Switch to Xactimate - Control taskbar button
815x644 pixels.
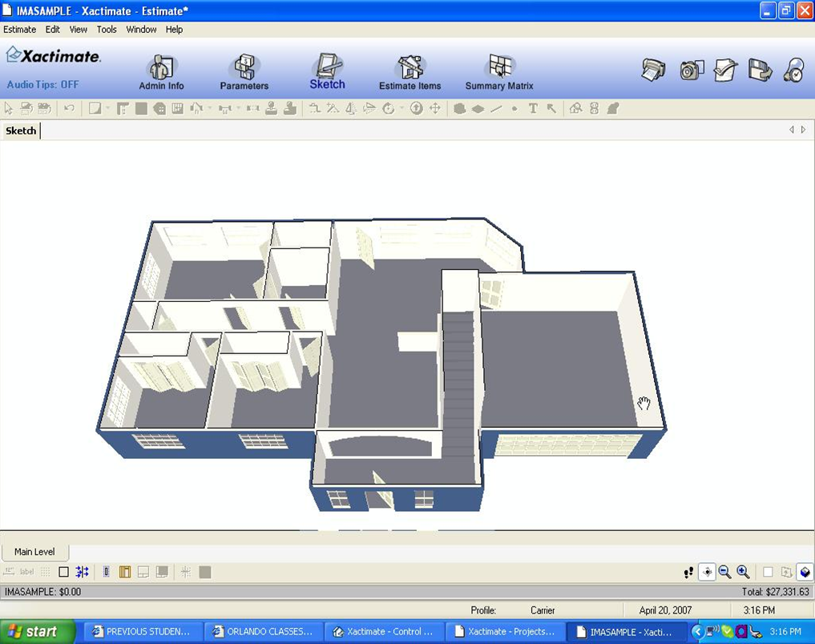(x=383, y=632)
